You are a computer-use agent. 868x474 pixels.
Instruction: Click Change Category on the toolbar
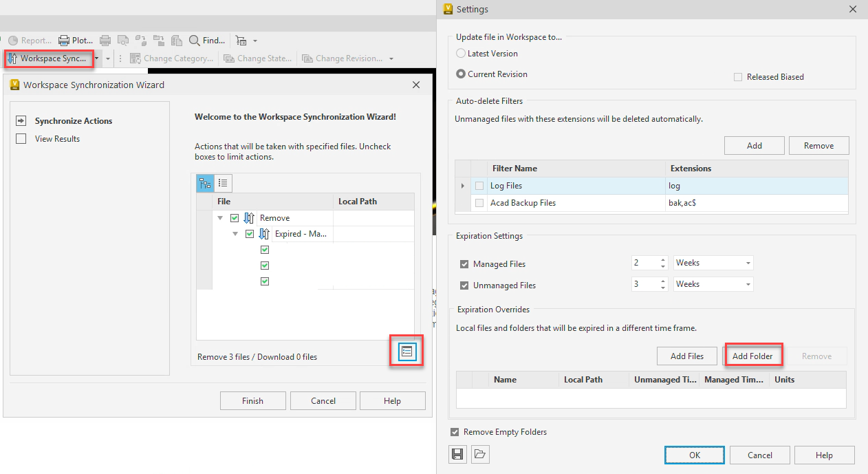(171, 58)
